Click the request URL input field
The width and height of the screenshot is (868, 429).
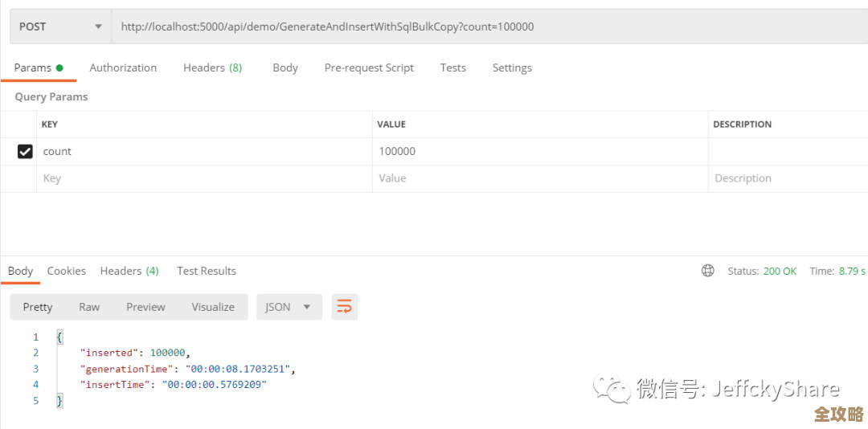point(482,27)
